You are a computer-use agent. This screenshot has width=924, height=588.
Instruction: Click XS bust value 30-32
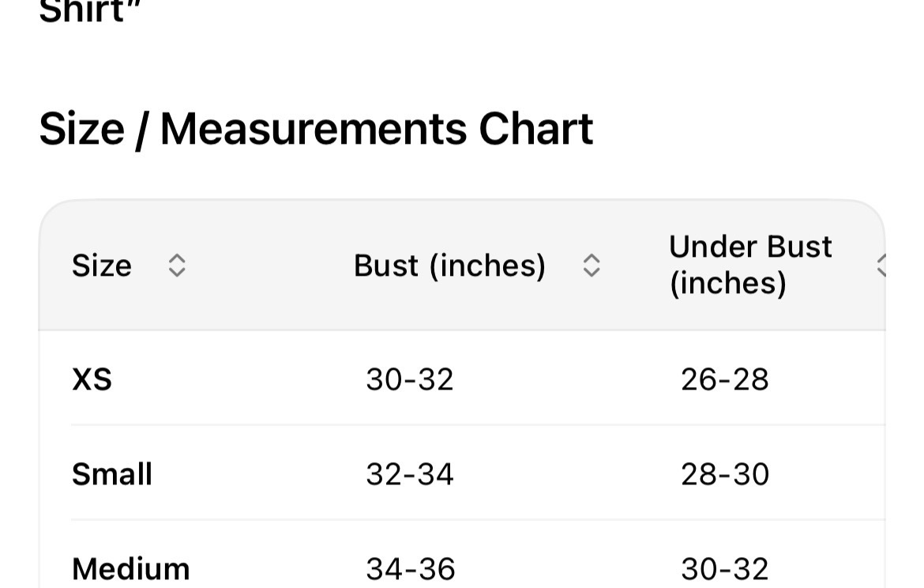(410, 379)
